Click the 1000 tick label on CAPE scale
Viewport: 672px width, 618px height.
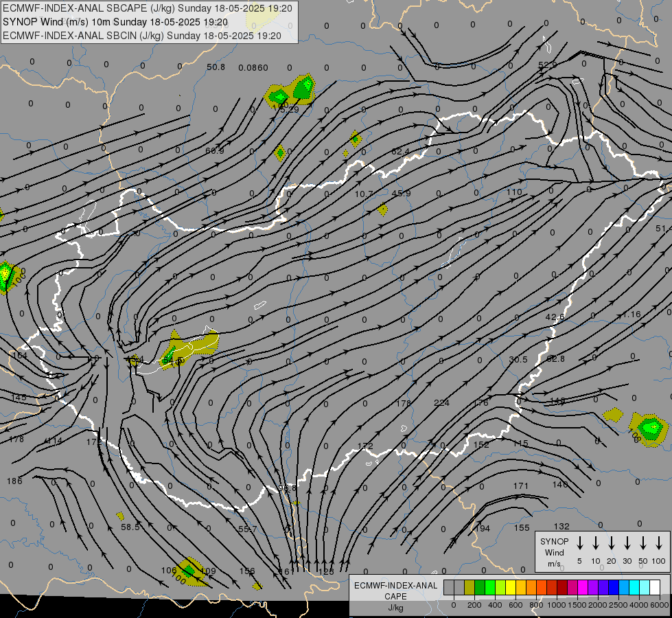(x=556, y=605)
